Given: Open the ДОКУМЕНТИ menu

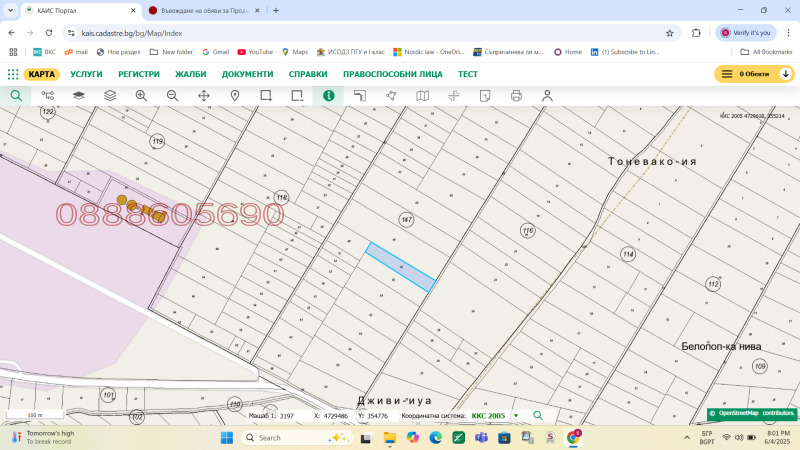Looking at the screenshot, I should click(x=247, y=74).
